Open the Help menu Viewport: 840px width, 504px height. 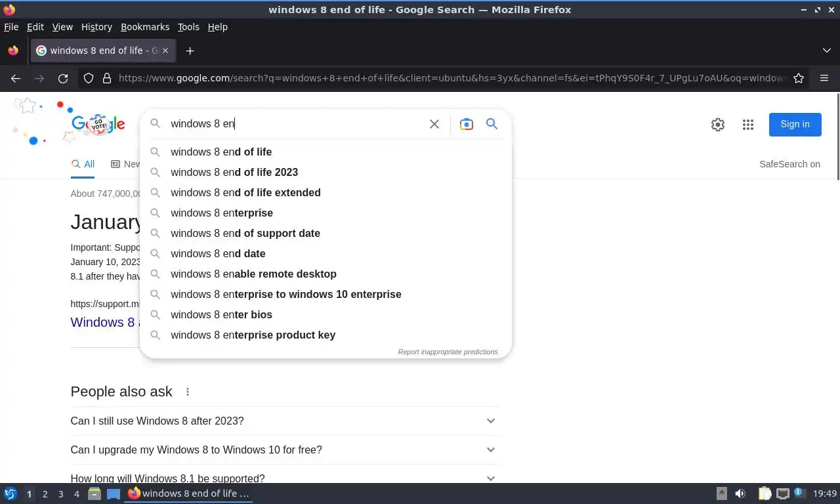tap(217, 27)
